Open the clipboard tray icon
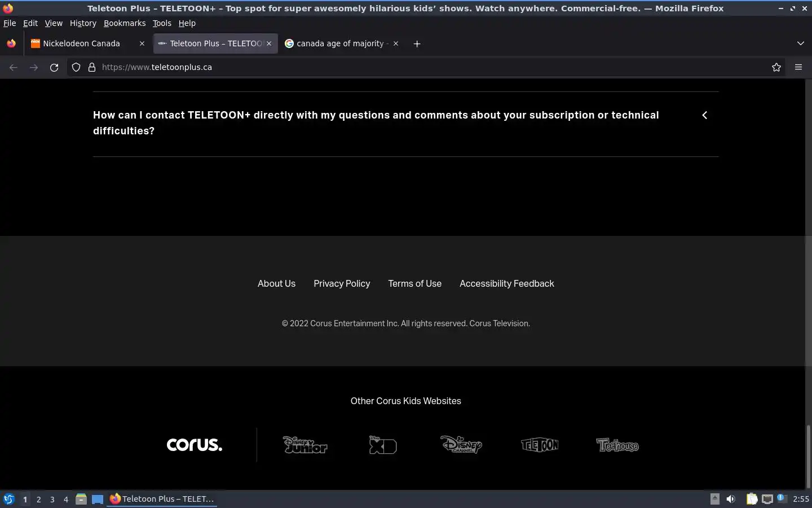812x508 pixels. click(752, 499)
